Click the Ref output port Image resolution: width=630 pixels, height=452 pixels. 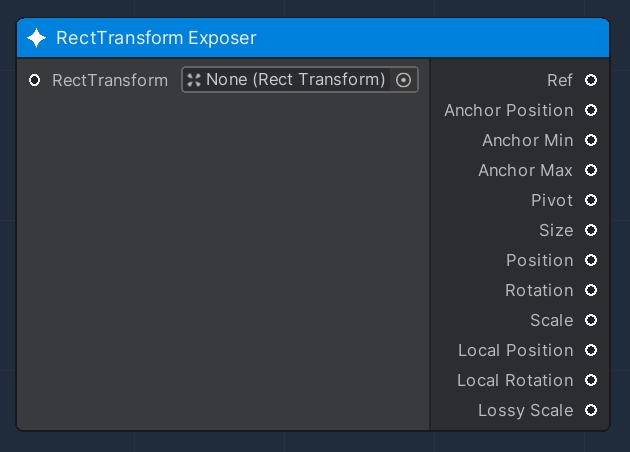[x=591, y=80]
